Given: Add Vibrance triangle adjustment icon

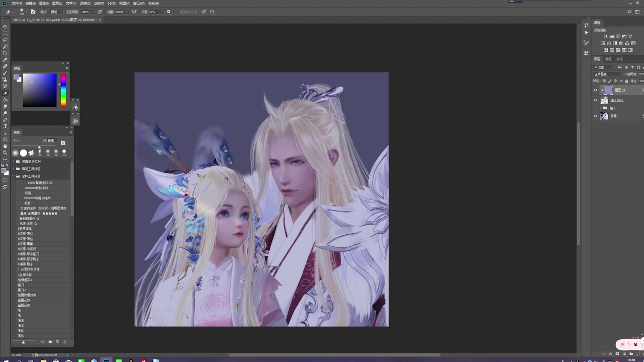Looking at the screenshot, I should pyautogui.click(x=630, y=36).
